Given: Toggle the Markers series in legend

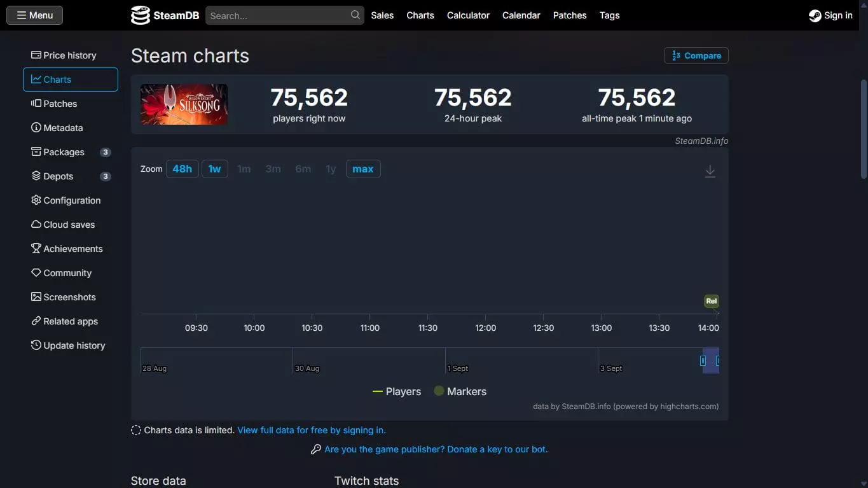Looking at the screenshot, I should [x=460, y=391].
